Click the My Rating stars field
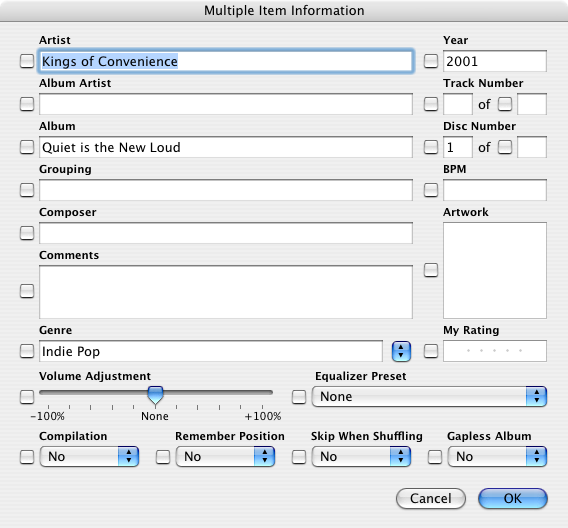The image size is (568, 528). pyautogui.click(x=494, y=351)
